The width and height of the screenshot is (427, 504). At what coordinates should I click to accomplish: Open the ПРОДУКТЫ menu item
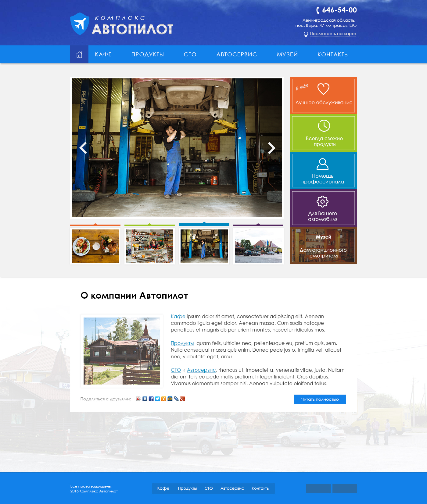click(x=148, y=55)
